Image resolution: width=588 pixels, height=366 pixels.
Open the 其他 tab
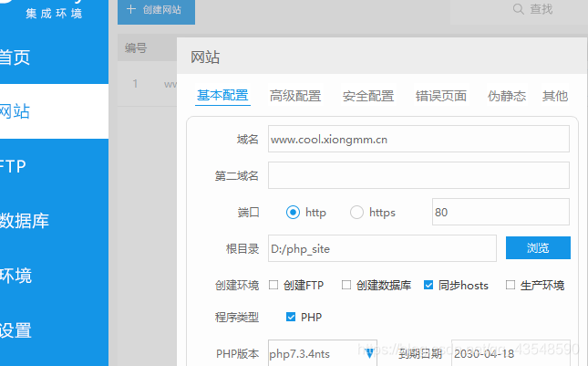[x=555, y=96]
